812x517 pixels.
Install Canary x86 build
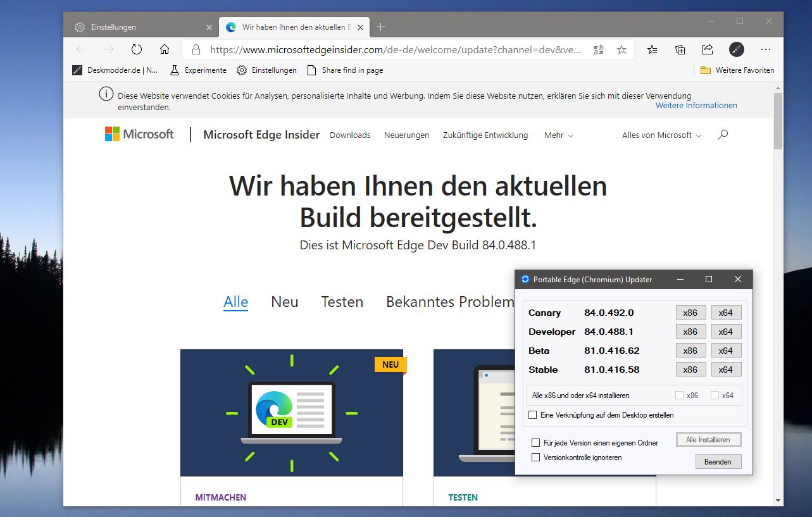(x=690, y=313)
